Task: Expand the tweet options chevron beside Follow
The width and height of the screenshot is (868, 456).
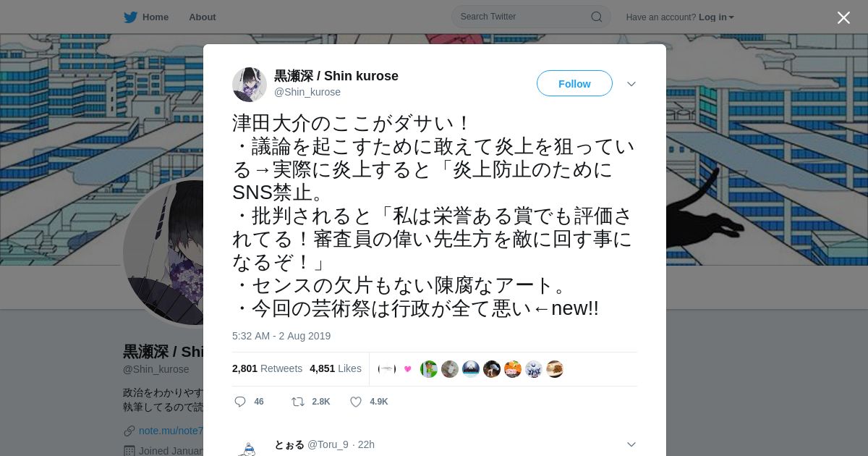Action: tap(631, 84)
